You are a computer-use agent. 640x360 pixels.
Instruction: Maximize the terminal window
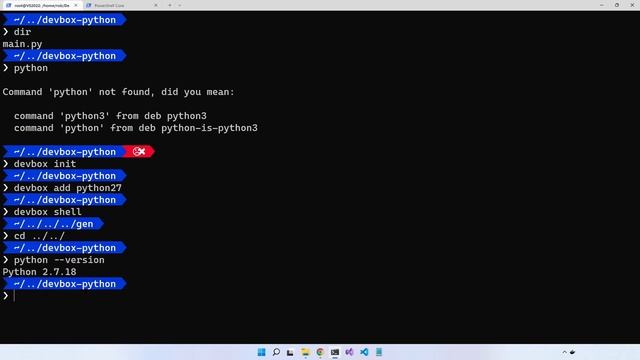(617, 5)
